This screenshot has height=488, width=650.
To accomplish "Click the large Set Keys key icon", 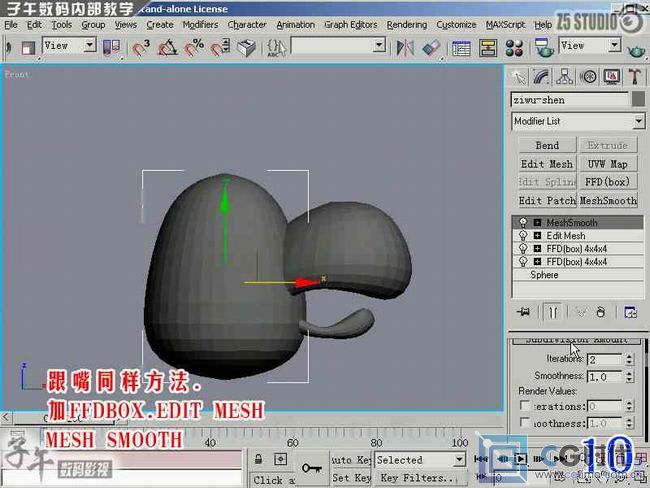I will click(312, 469).
